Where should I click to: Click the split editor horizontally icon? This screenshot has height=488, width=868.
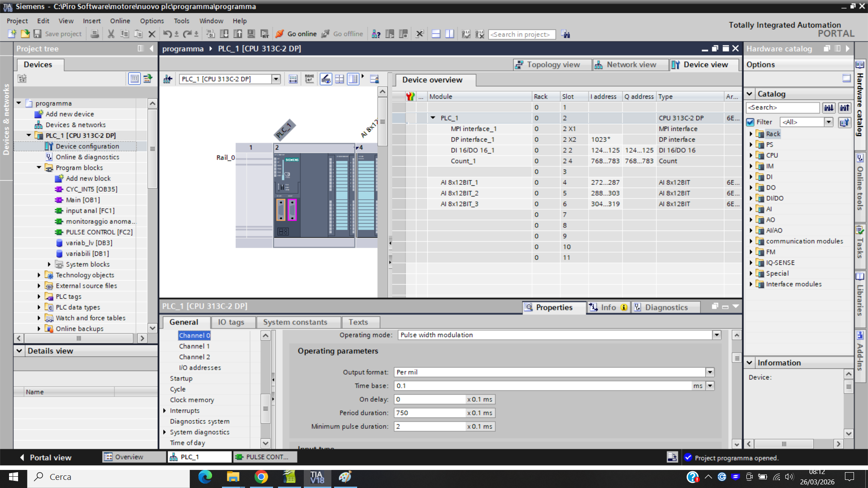pyautogui.click(x=436, y=34)
